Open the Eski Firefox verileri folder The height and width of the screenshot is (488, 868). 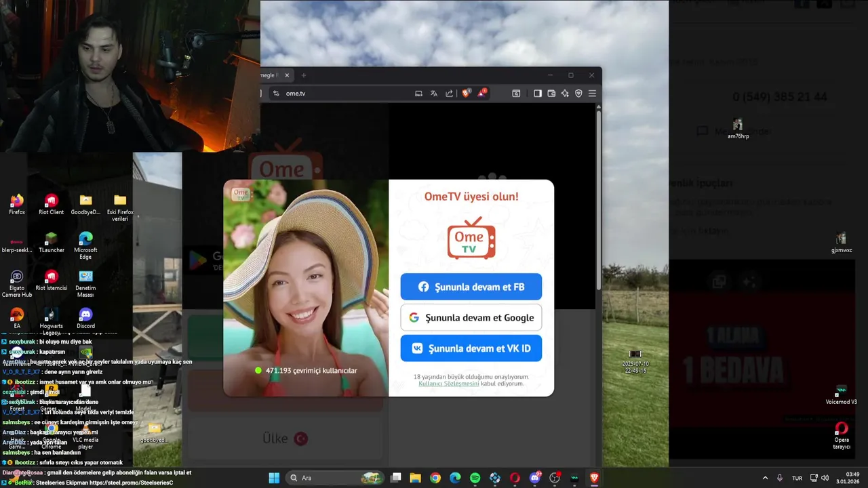[x=120, y=207]
